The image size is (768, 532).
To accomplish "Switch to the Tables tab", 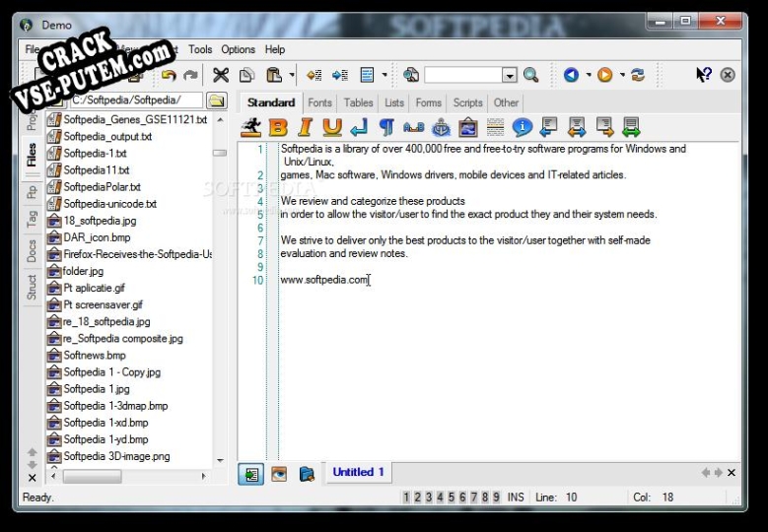I will (358, 102).
